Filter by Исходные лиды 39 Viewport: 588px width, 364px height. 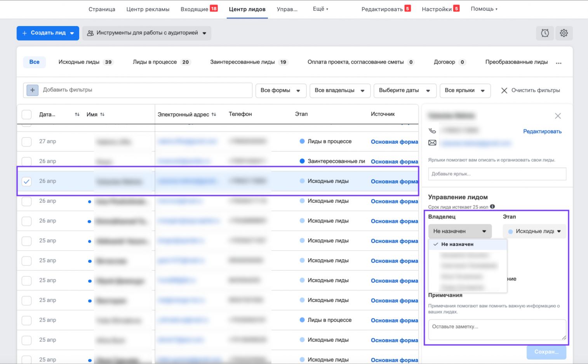pyautogui.click(x=85, y=62)
